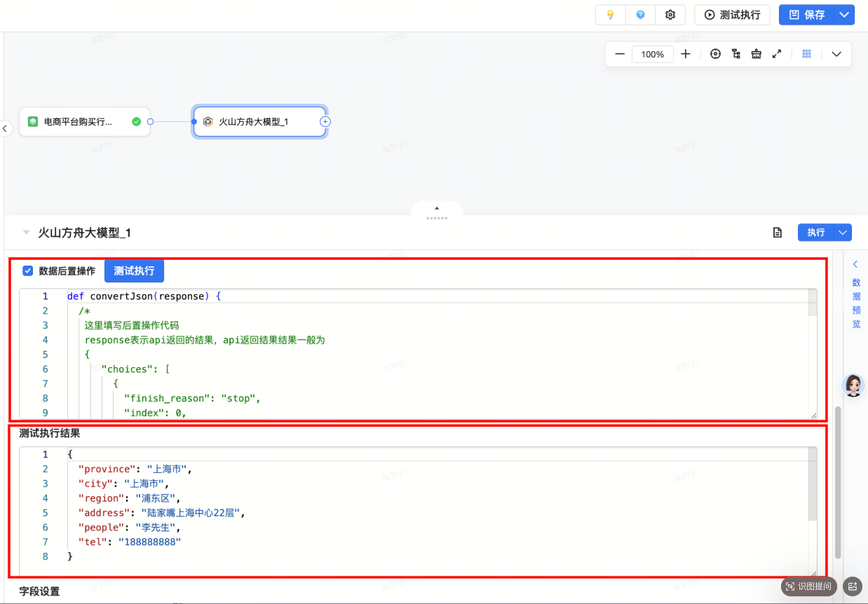Click the 100% zoom level field
The width and height of the screenshot is (868, 604).
coord(652,54)
